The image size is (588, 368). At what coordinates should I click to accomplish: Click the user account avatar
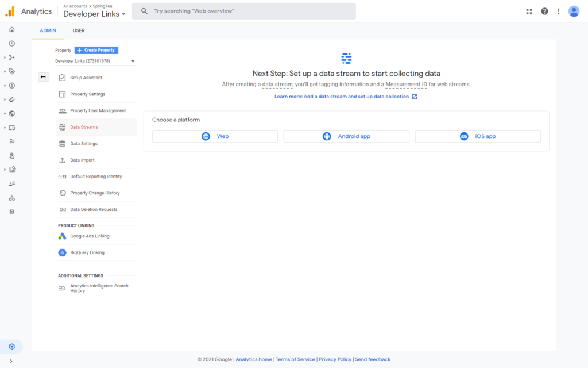click(574, 11)
